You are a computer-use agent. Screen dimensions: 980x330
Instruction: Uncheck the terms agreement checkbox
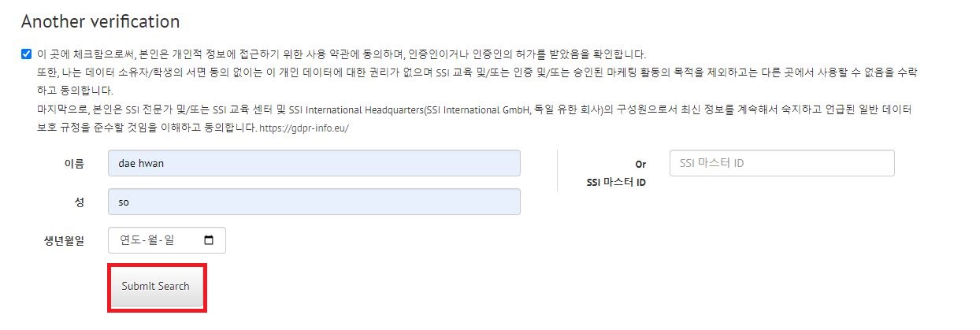(27, 54)
